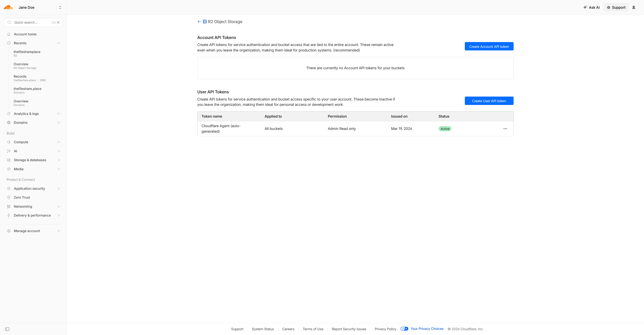Click the Manage account gear icon
The image size is (644, 335).
(9, 231)
